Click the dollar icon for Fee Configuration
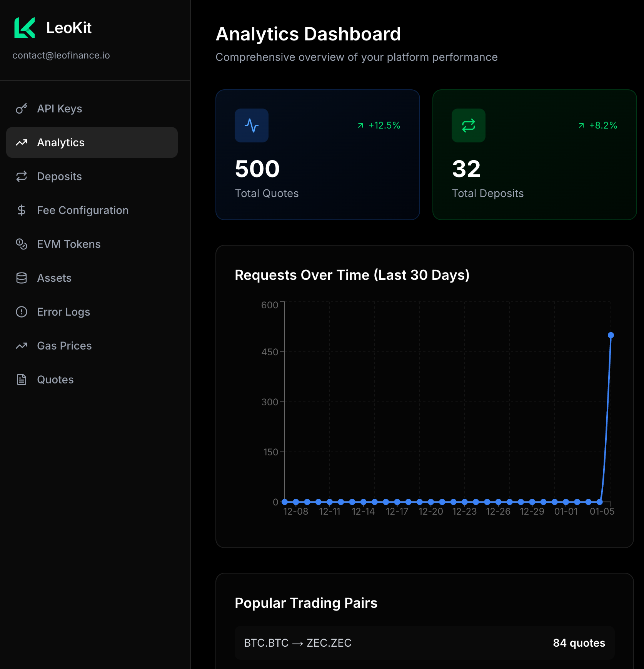This screenshot has width=644, height=669. click(22, 210)
